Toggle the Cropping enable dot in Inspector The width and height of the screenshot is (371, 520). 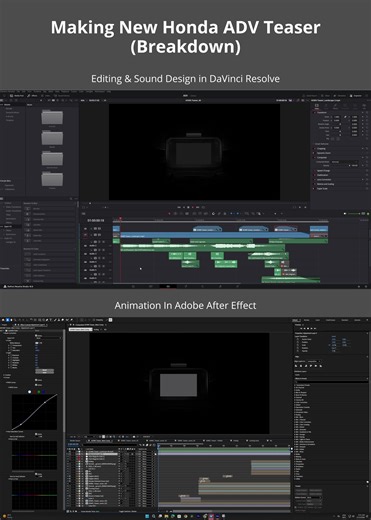(314, 149)
